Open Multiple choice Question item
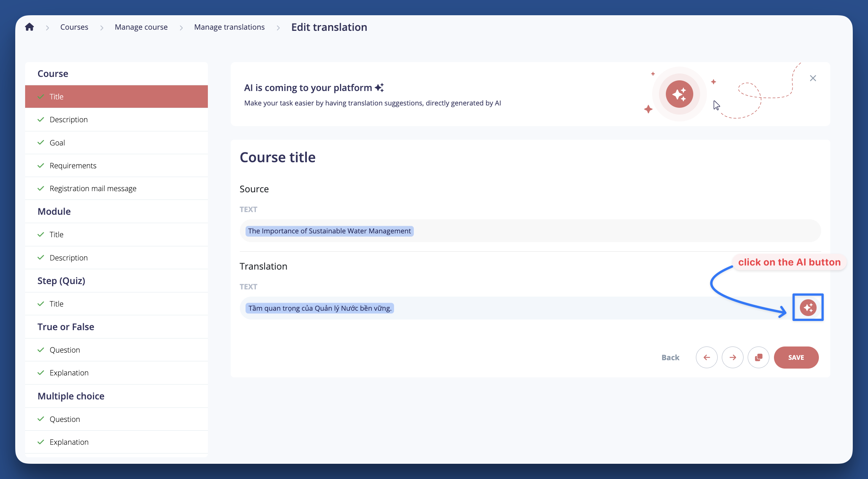Viewport: 868px width, 479px height. pos(116,419)
